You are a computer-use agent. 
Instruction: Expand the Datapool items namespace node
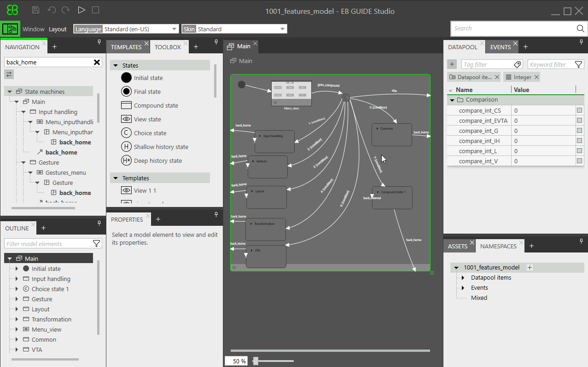[463, 278]
